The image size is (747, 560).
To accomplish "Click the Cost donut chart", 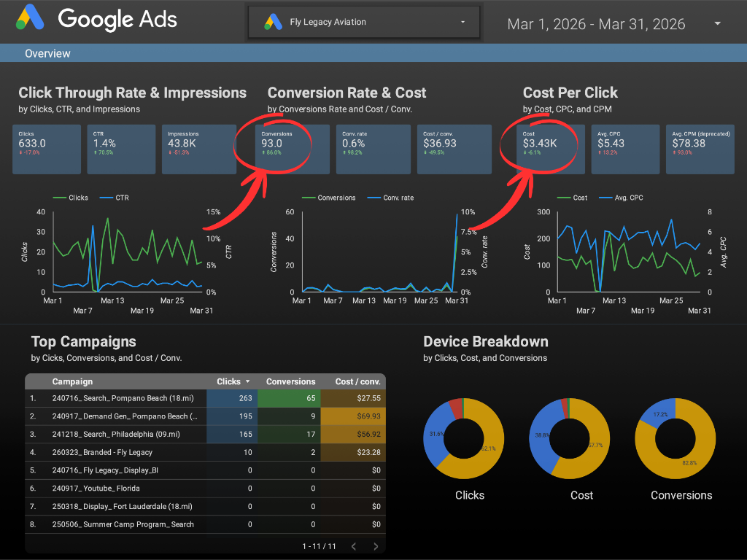I will 569,438.
